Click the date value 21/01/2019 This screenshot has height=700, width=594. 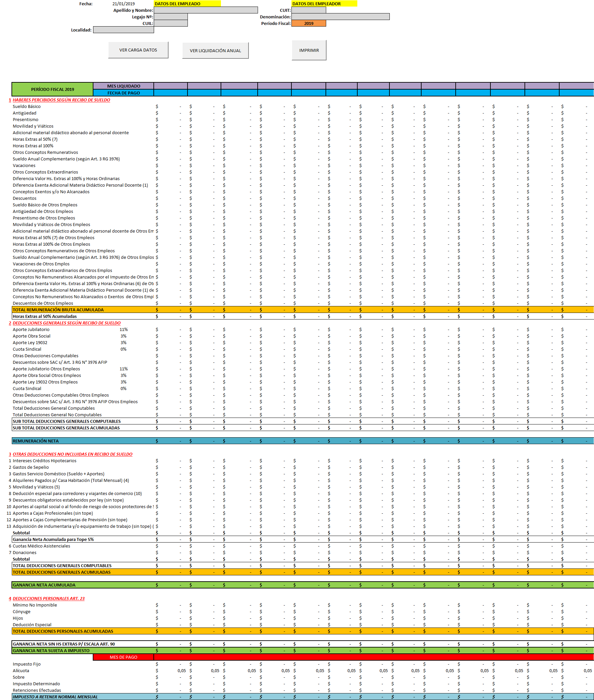pos(123,4)
